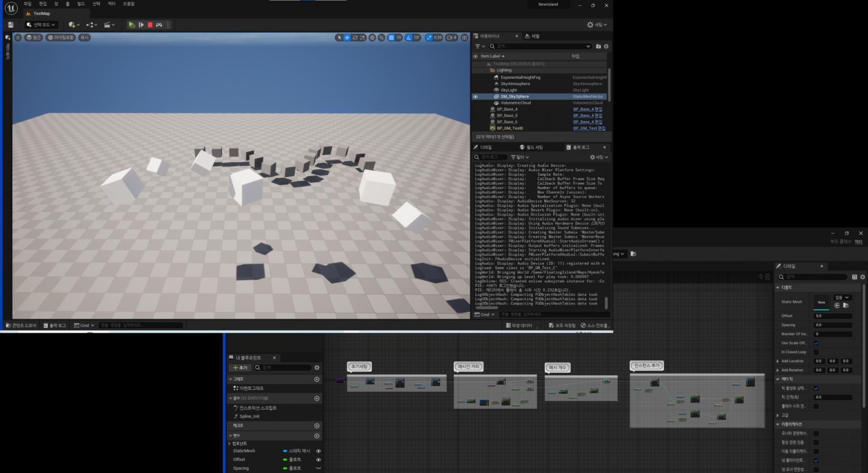Image resolution: width=868 pixels, height=473 pixels.
Task: Activate the rotate gizmo tool
Action: point(355,37)
